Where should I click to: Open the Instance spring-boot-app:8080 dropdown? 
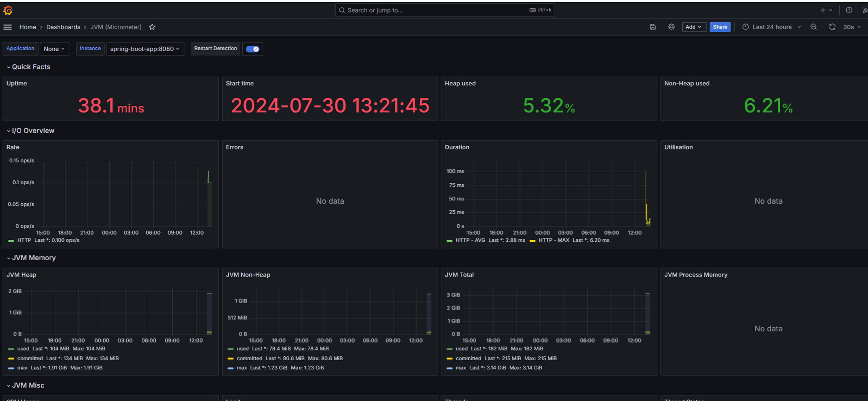coord(145,49)
